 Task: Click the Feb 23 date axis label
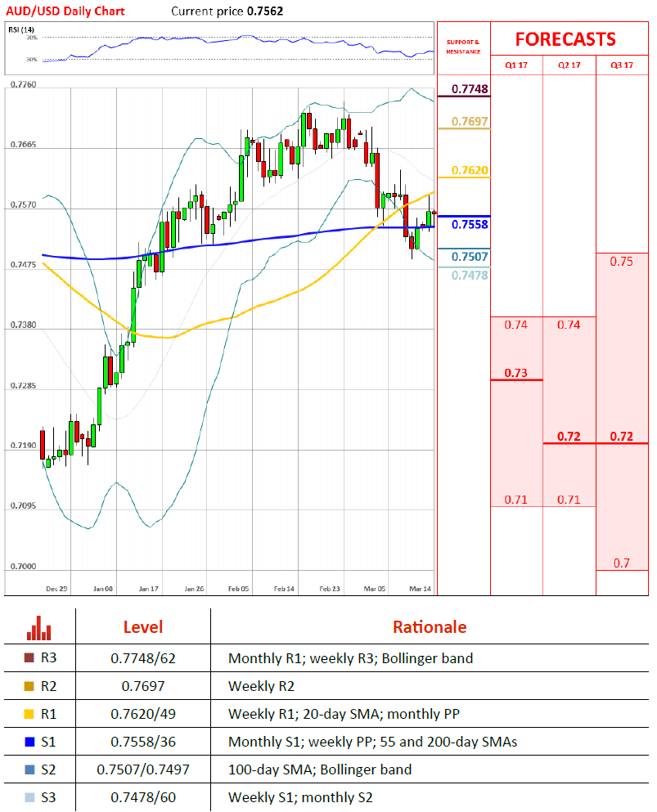tap(330, 589)
